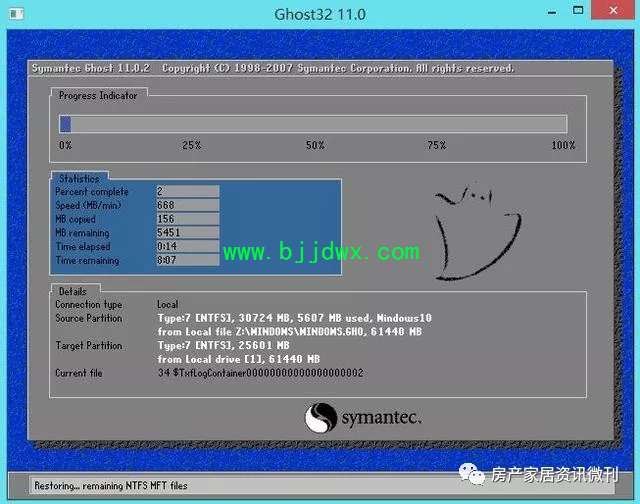640x504 pixels.
Task: Click the Connection type label
Action: (x=89, y=304)
